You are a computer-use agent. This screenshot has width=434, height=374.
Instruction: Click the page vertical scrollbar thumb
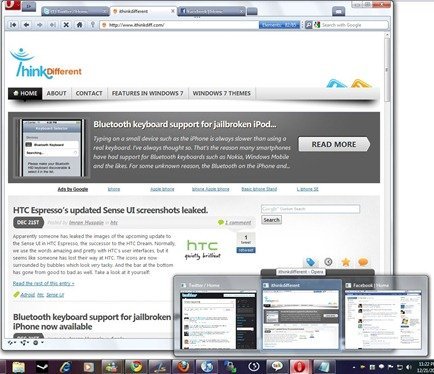pyautogui.click(x=387, y=69)
